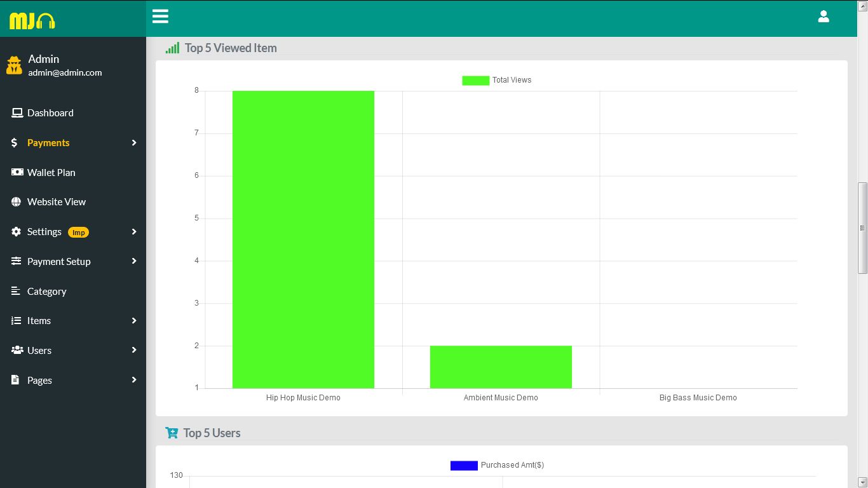Select the Dashboard monitor icon

(16, 112)
